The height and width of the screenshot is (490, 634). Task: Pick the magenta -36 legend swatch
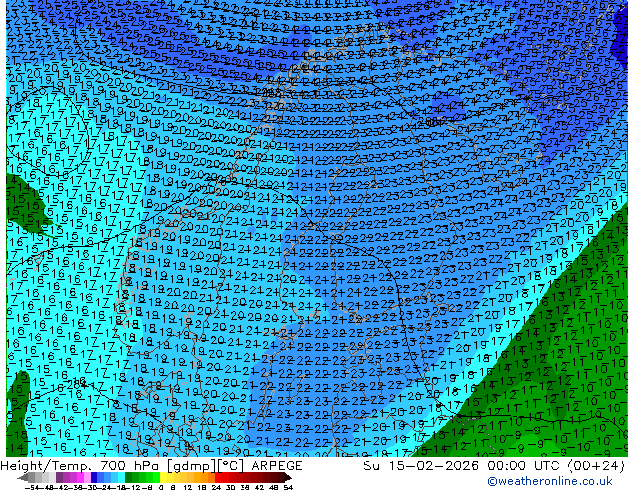click(x=80, y=478)
